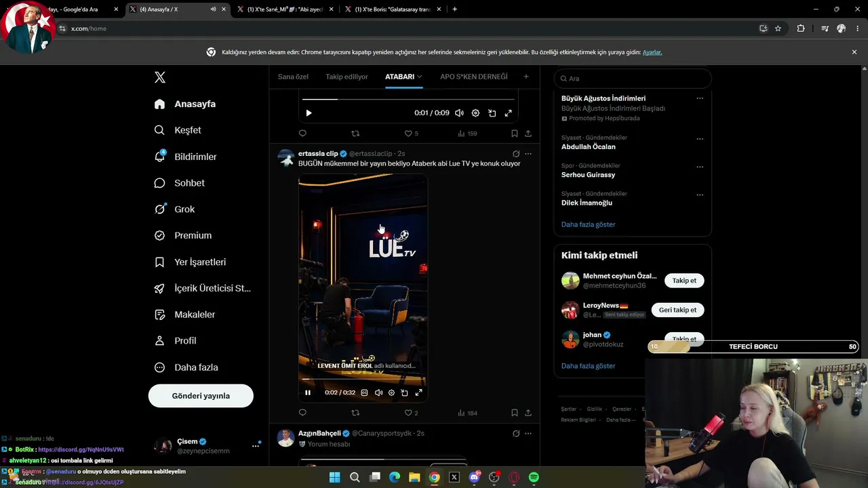Open options for Serhou Guirassy trend
Screen dimensions: 868x488
700,166
